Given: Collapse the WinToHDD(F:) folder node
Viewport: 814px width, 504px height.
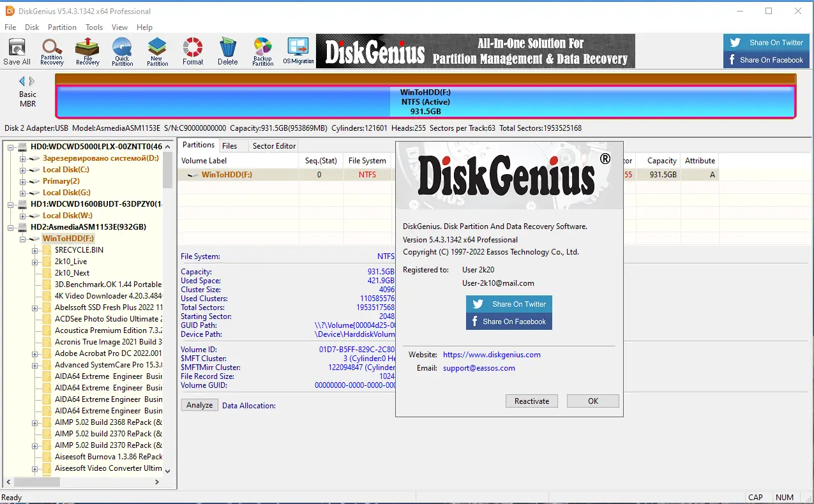Looking at the screenshot, I should point(22,238).
